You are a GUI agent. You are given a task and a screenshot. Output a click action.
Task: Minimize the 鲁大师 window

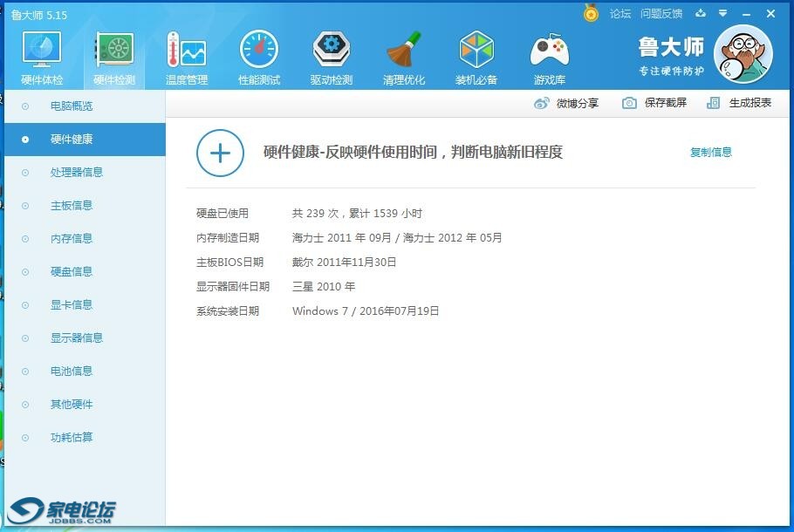746,14
